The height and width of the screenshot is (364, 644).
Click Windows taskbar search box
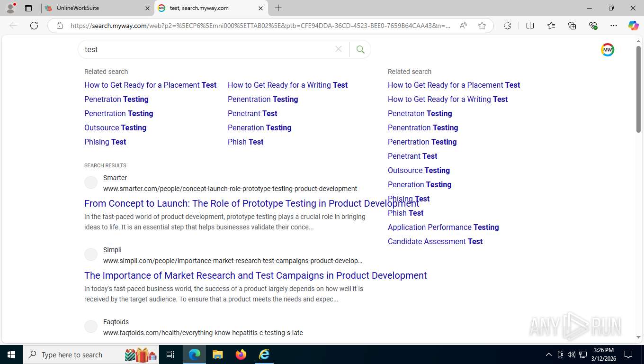91,355
